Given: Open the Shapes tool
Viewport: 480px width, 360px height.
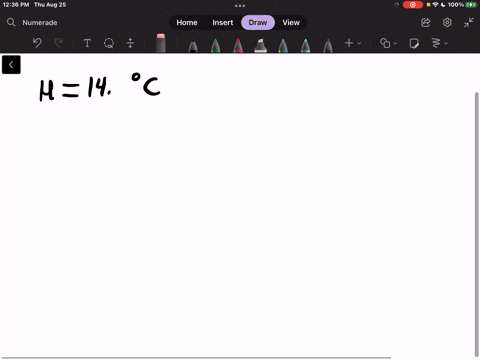Looking at the screenshot, I should (385, 43).
